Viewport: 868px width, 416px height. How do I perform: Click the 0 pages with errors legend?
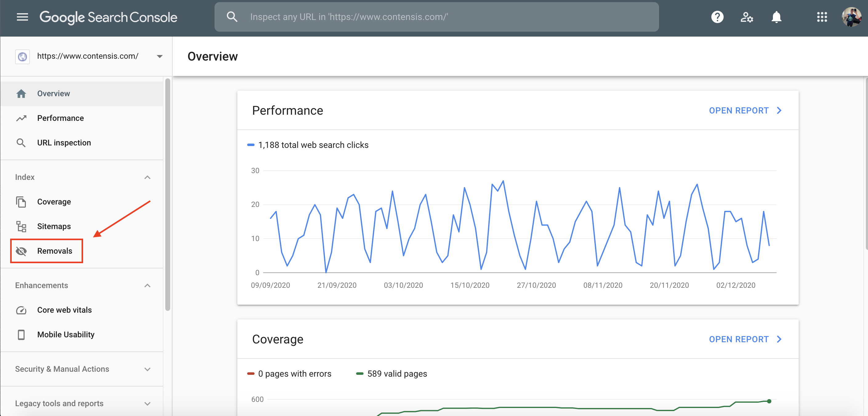pyautogui.click(x=289, y=374)
